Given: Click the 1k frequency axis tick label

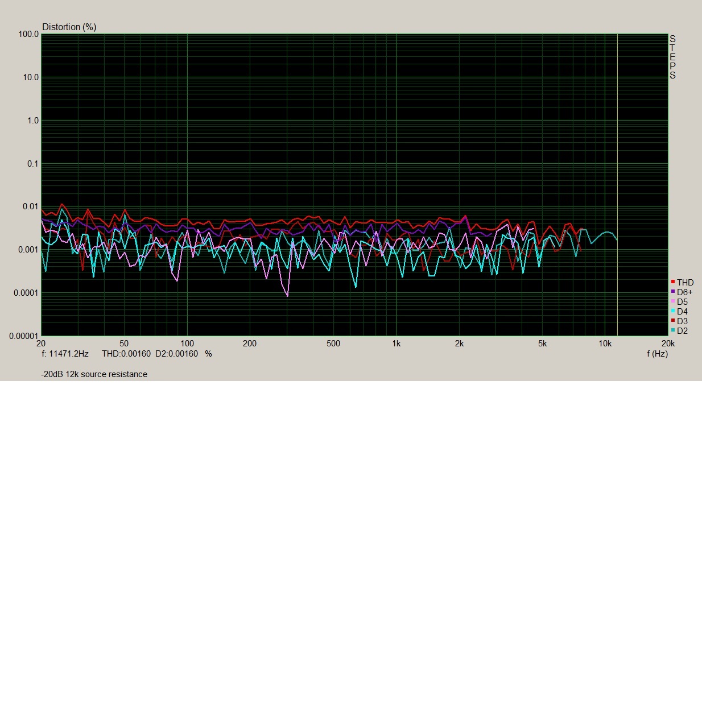Looking at the screenshot, I should (397, 344).
